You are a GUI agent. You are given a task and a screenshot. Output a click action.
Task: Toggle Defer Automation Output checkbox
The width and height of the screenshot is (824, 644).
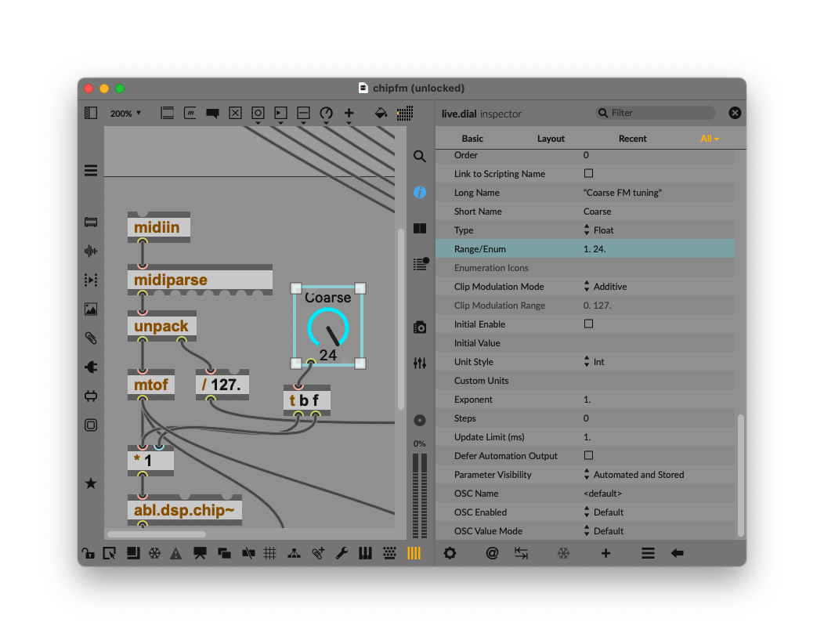(x=588, y=455)
